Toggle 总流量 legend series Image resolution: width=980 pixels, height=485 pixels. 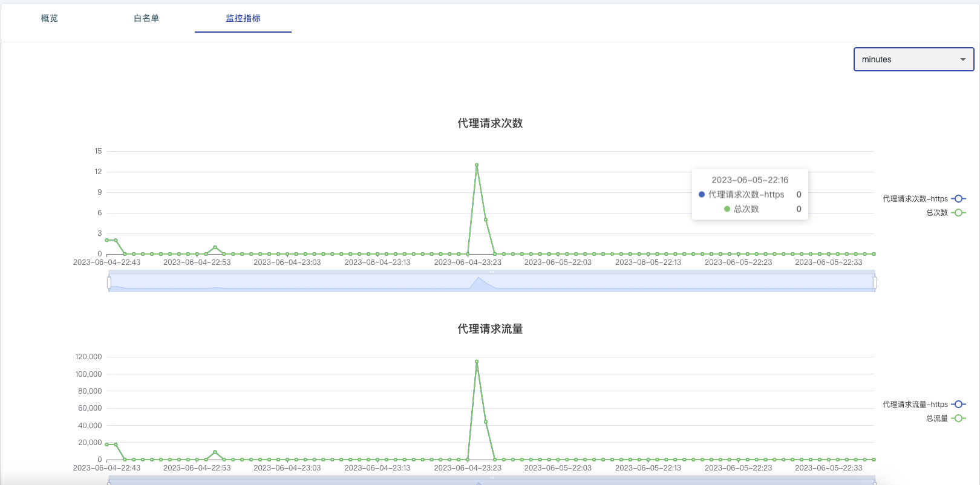click(946, 418)
